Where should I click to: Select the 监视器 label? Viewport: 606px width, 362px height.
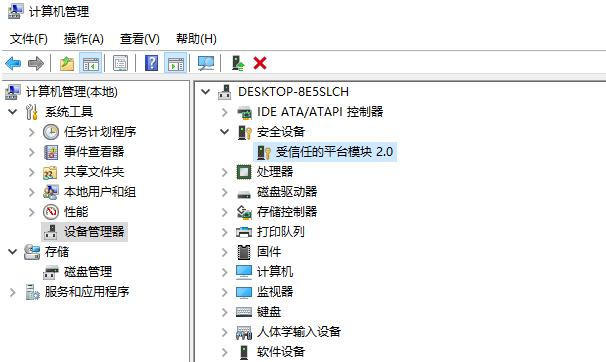(275, 292)
